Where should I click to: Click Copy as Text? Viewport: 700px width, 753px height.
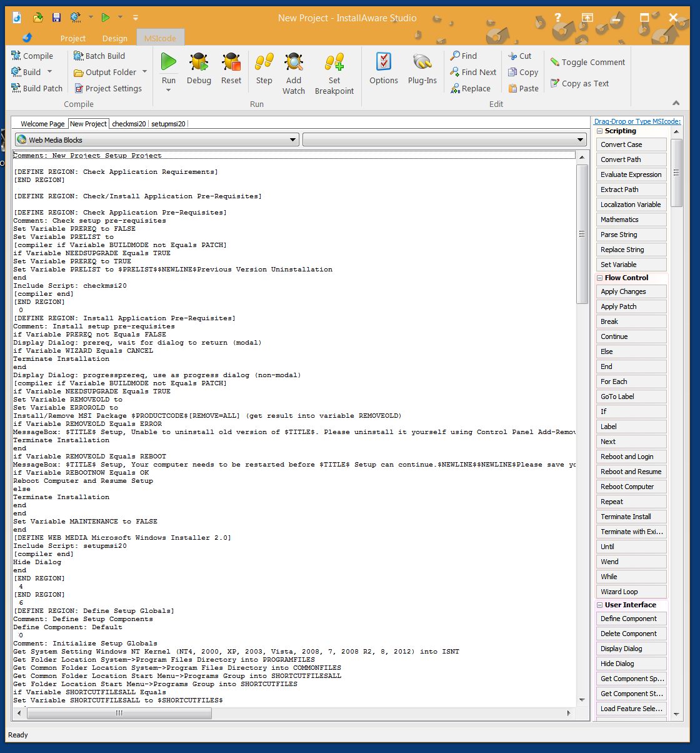pyautogui.click(x=579, y=83)
